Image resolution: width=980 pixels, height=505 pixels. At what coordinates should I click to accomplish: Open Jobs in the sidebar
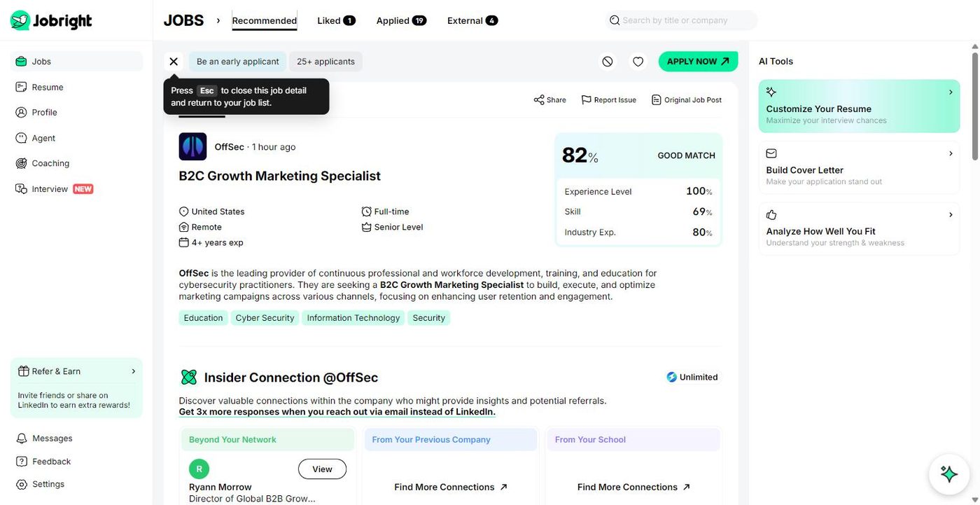point(77,62)
